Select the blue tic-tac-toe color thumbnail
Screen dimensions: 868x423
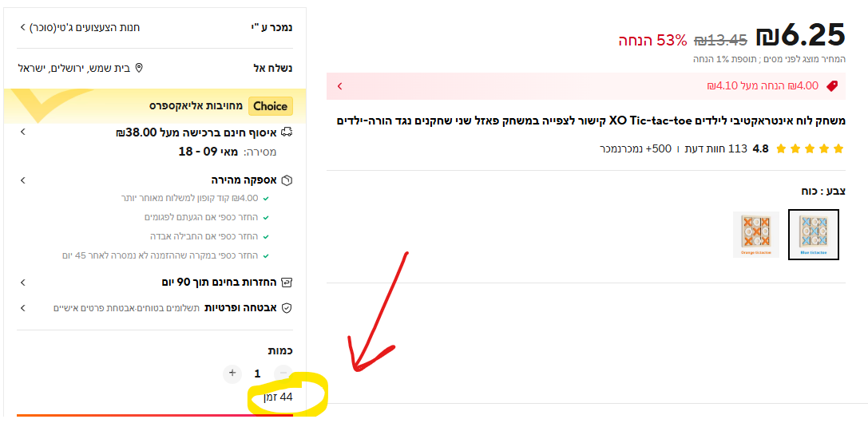(813, 235)
